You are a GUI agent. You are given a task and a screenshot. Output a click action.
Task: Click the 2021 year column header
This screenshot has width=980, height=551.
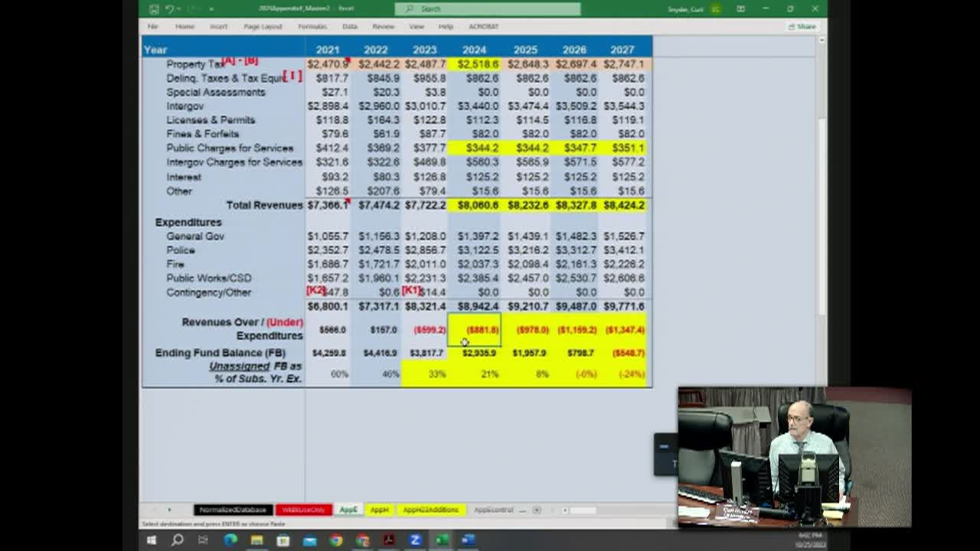coord(327,50)
